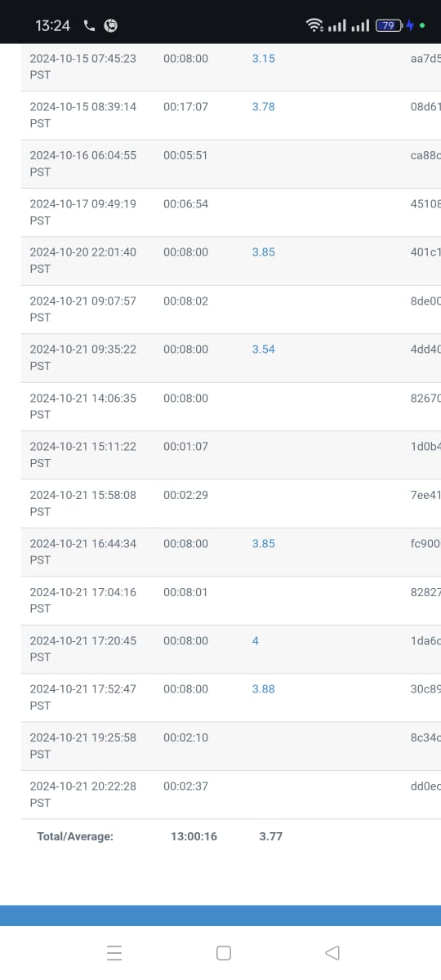Tap the Wi-Fi status icon
Screen dimensions: 441x980
click(314, 25)
